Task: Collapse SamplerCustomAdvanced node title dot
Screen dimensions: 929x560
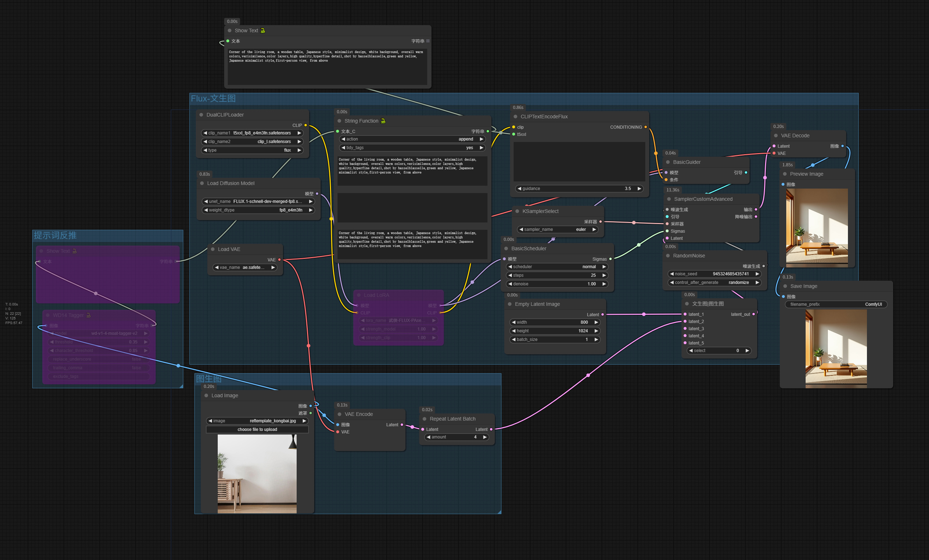Action: (669, 199)
